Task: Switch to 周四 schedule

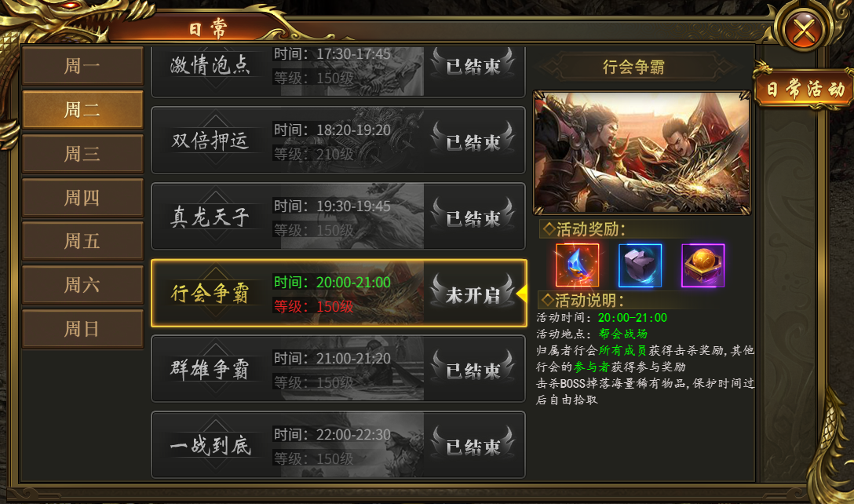Action: coord(82,197)
